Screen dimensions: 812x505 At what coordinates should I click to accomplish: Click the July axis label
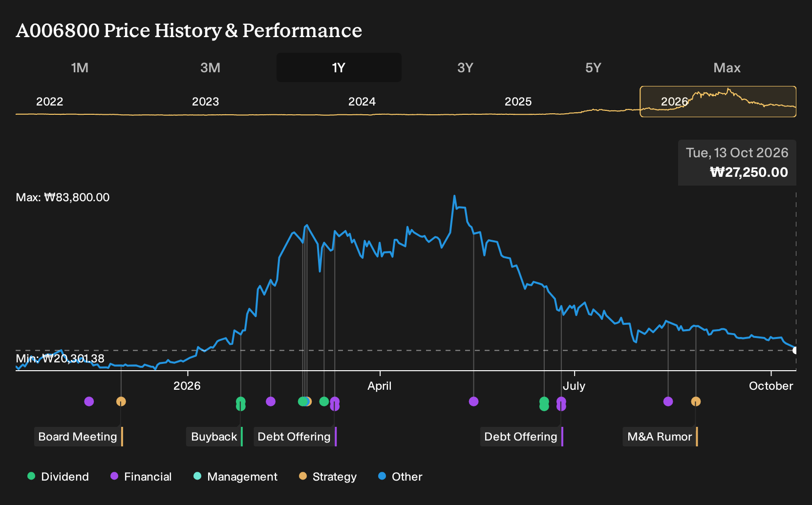pyautogui.click(x=574, y=386)
